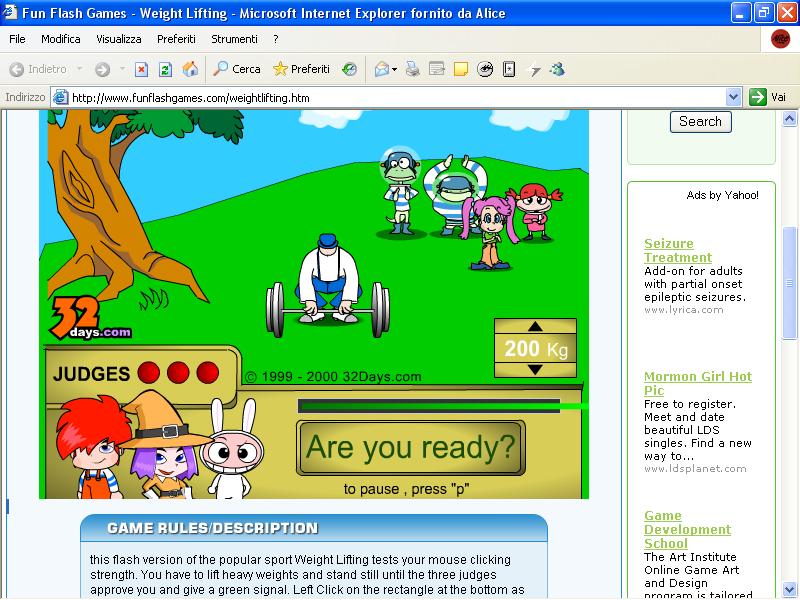800x600 pixels.
Task: Click the GAME RULES/DESCRIPTION heading
Action: [x=212, y=528]
